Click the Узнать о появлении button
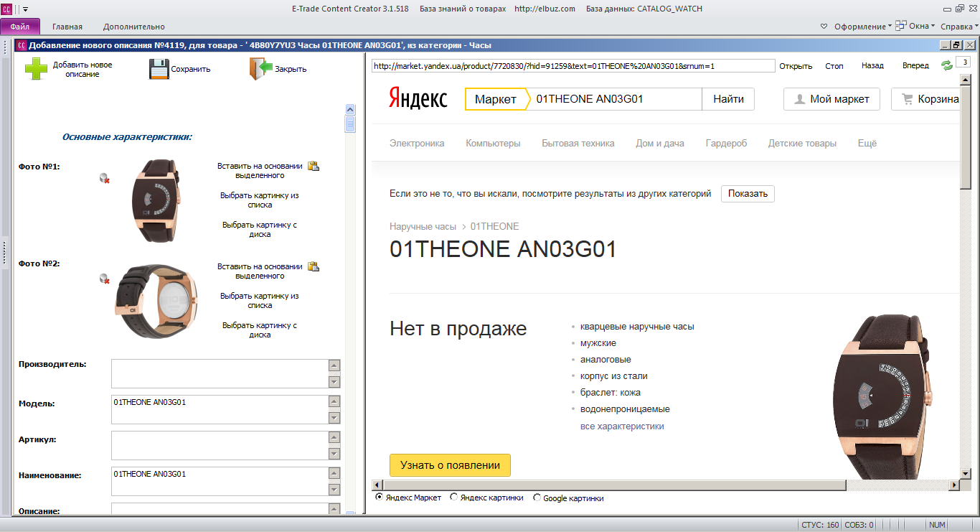The width and height of the screenshot is (980, 532). pyautogui.click(x=450, y=465)
